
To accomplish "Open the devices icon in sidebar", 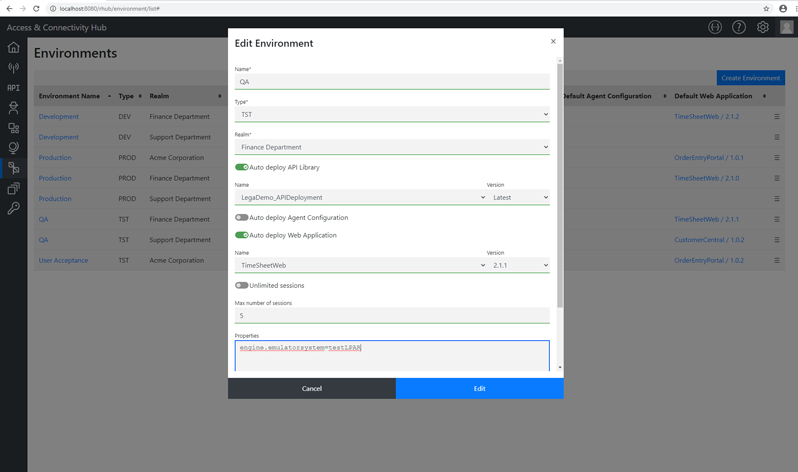I will tap(14, 128).
